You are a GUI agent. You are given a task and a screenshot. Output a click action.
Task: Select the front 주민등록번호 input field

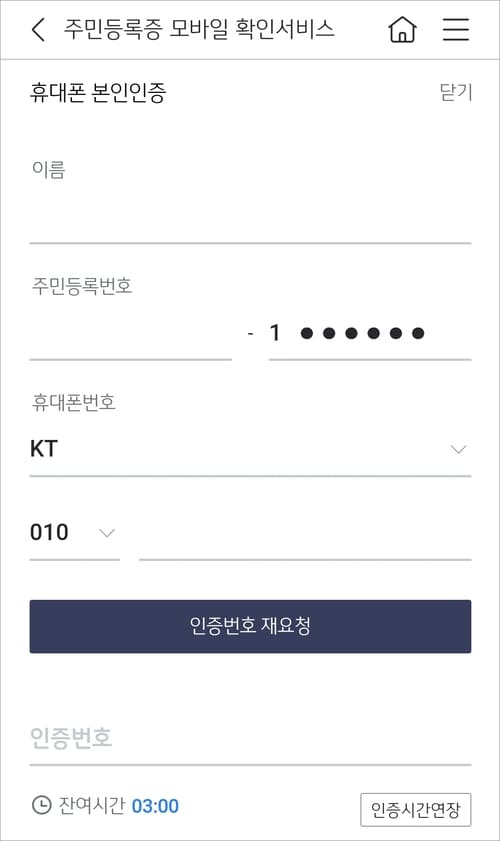131,336
